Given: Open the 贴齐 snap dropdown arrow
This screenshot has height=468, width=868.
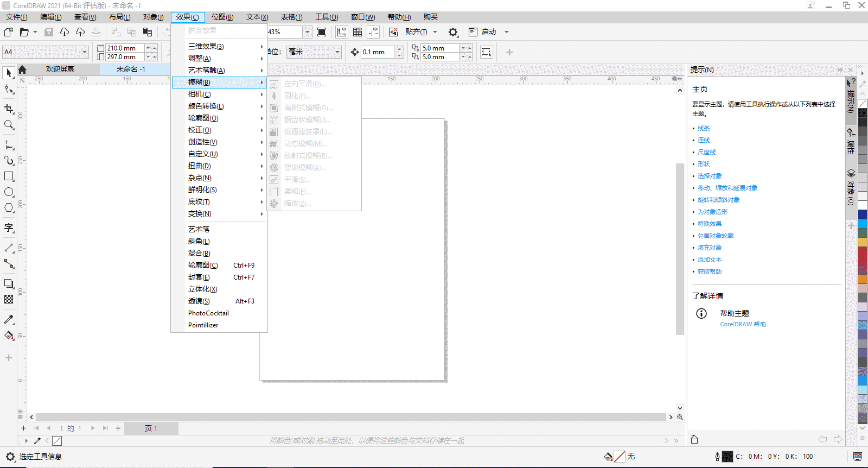Looking at the screenshot, I should (x=435, y=32).
